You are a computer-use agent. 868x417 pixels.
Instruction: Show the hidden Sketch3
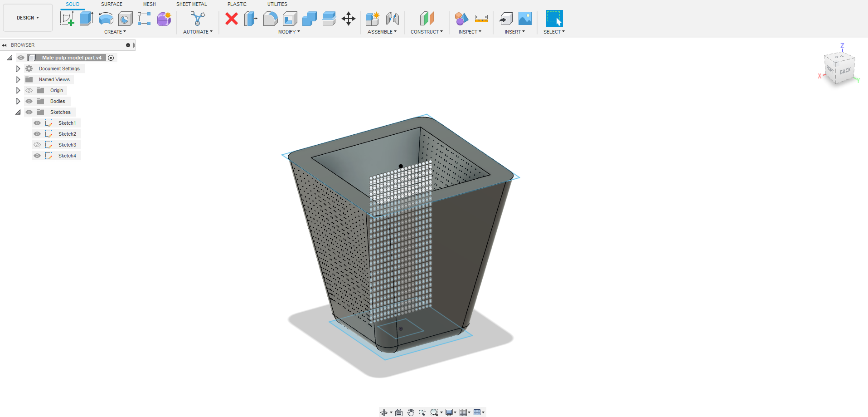37,145
